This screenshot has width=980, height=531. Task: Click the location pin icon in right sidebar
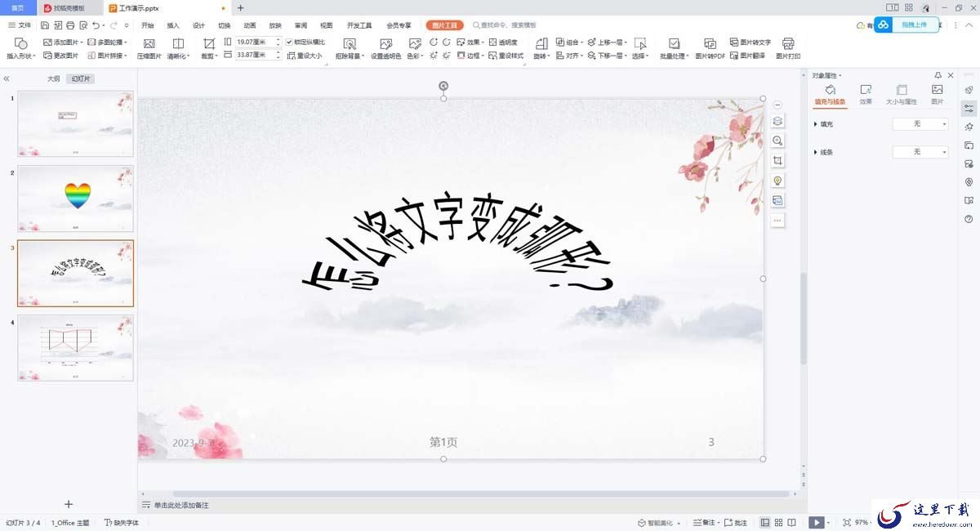point(969,182)
